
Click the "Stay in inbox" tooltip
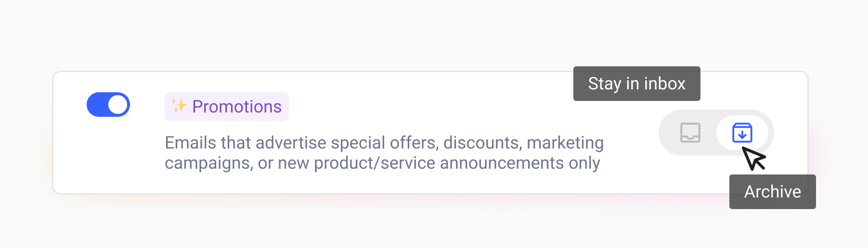click(x=636, y=84)
